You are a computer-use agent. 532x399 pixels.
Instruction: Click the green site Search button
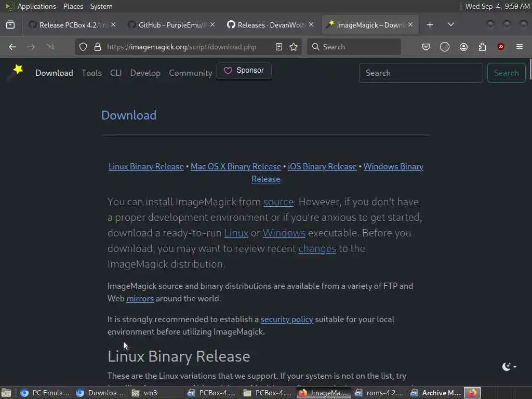click(506, 73)
